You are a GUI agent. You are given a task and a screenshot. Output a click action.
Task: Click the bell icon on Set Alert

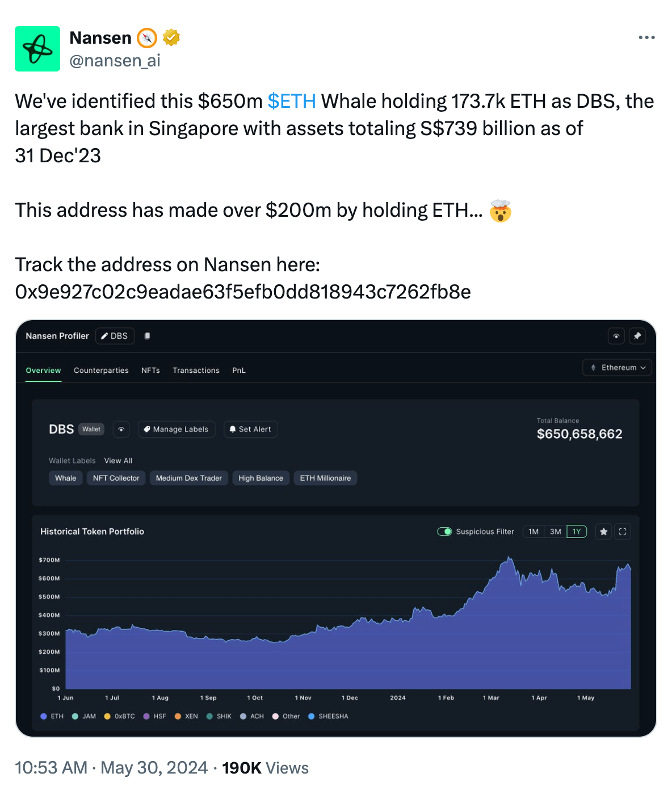(x=232, y=430)
